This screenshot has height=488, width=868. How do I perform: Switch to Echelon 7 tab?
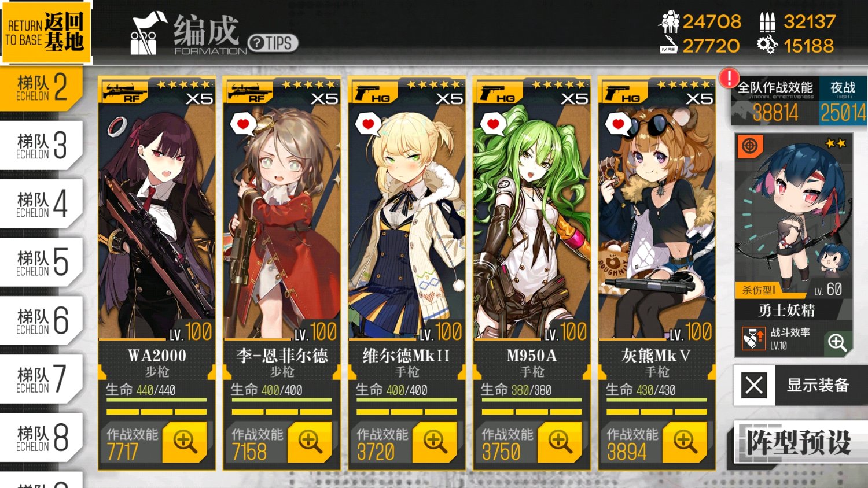pyautogui.click(x=42, y=379)
